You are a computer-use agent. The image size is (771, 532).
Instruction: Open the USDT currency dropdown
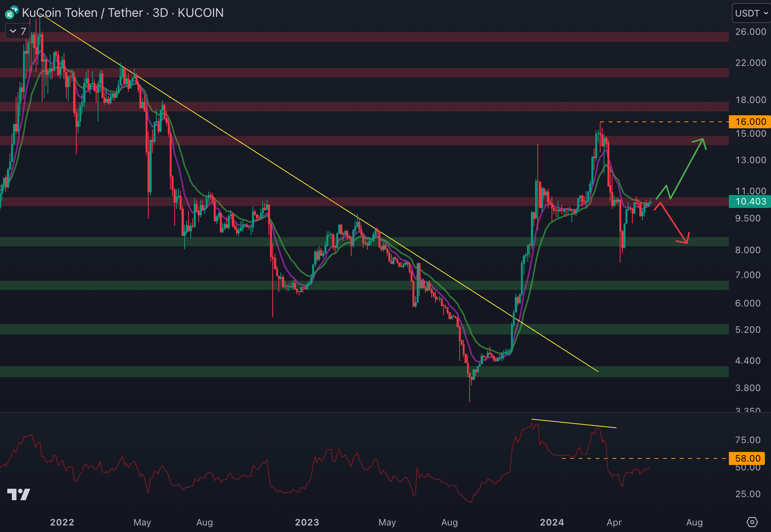(751, 13)
